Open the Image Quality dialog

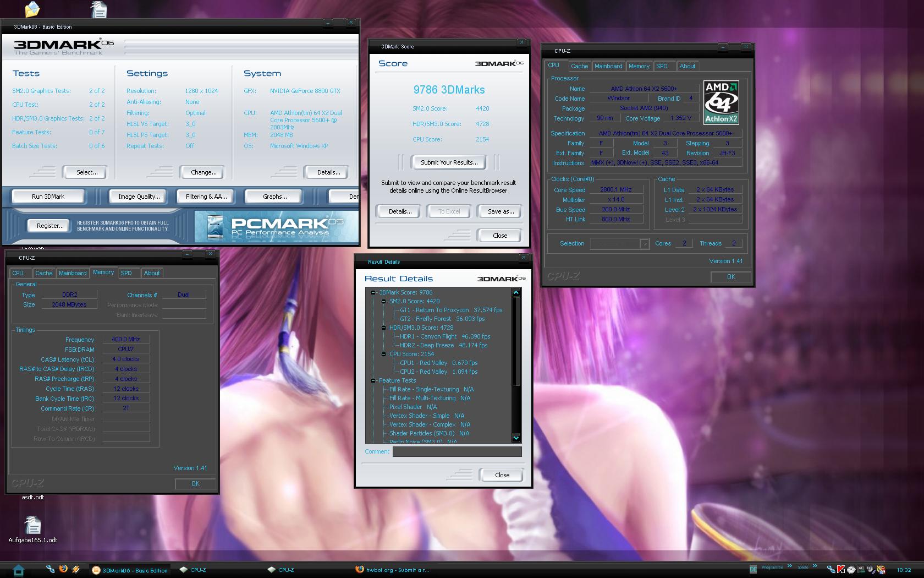(x=139, y=197)
